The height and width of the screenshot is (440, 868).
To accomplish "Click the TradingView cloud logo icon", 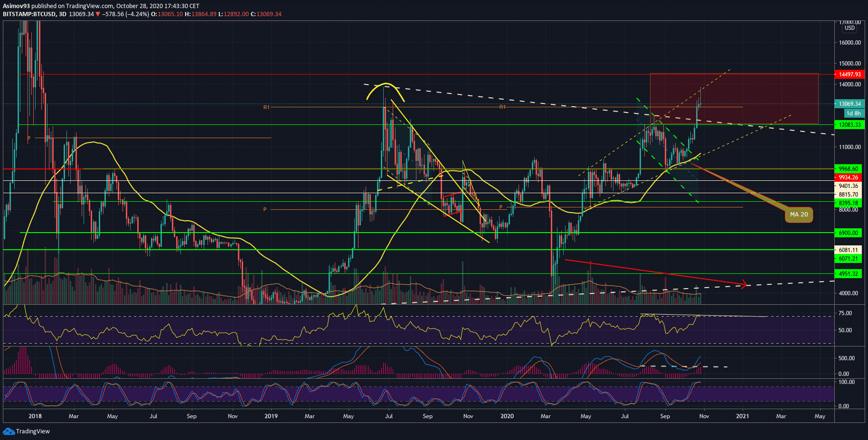I will tap(9, 431).
